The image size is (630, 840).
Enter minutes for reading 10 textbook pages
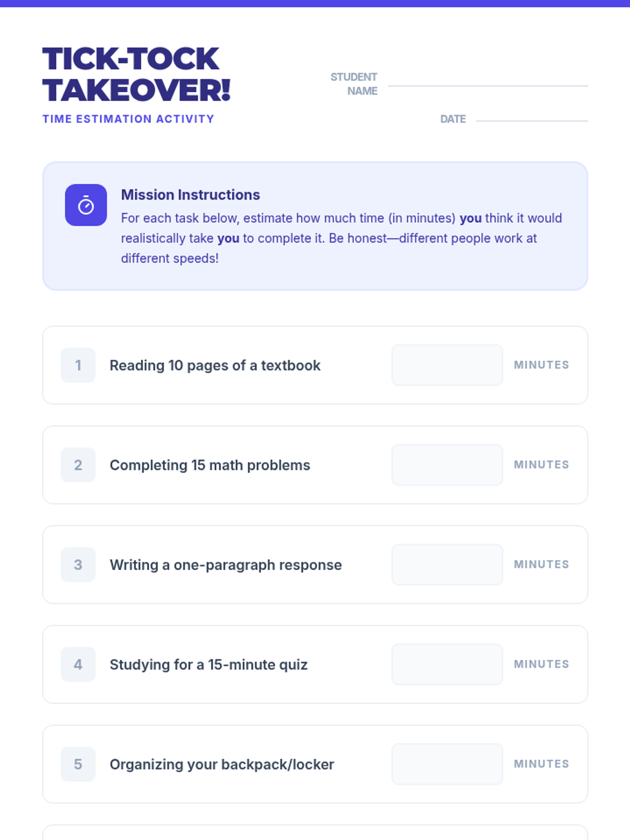point(447,365)
